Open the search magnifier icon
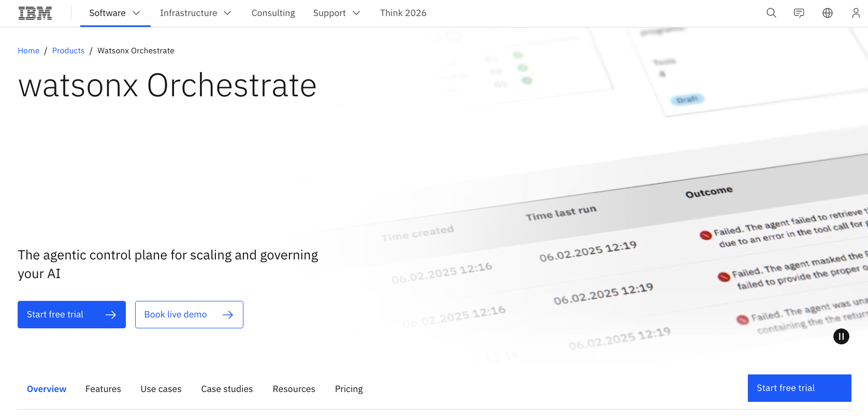 pyautogui.click(x=771, y=13)
